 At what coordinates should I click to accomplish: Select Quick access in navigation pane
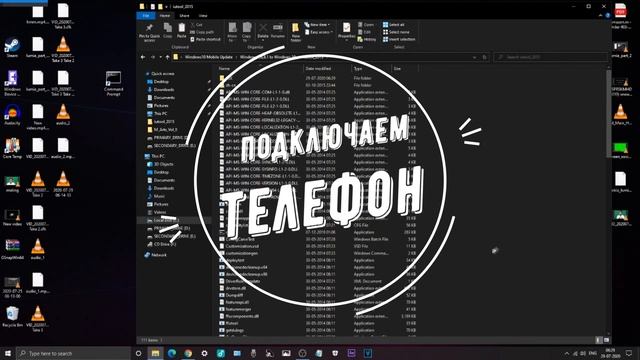pos(159,73)
